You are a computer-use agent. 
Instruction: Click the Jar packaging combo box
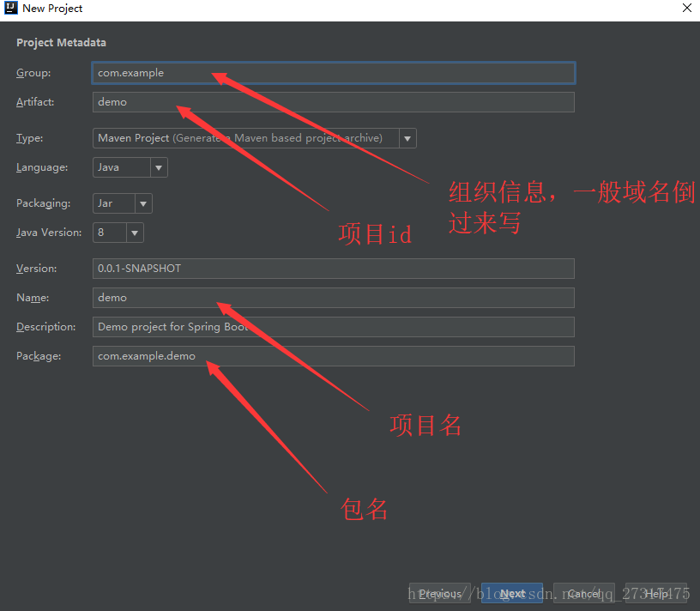[x=123, y=203]
